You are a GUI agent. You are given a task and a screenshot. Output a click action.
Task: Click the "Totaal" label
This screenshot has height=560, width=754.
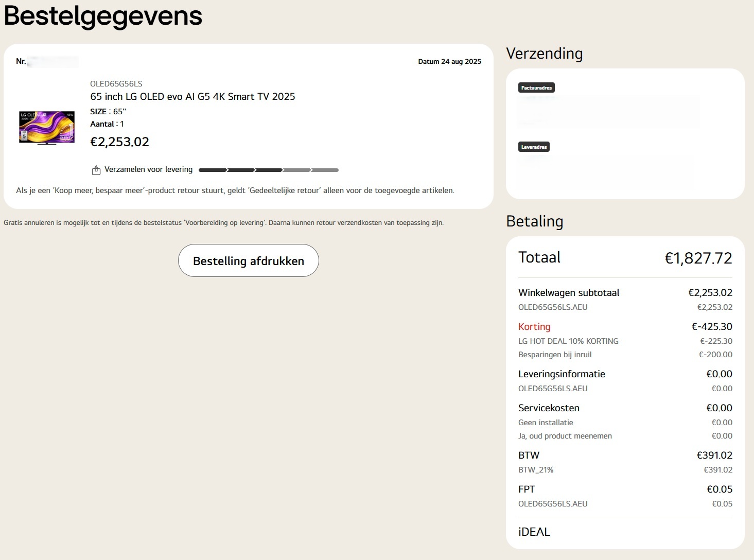[x=539, y=257]
